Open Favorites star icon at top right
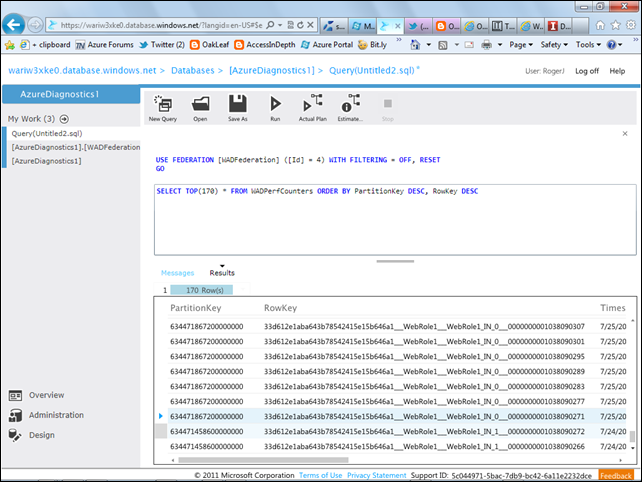This screenshot has width=642, height=482. tap(615, 25)
